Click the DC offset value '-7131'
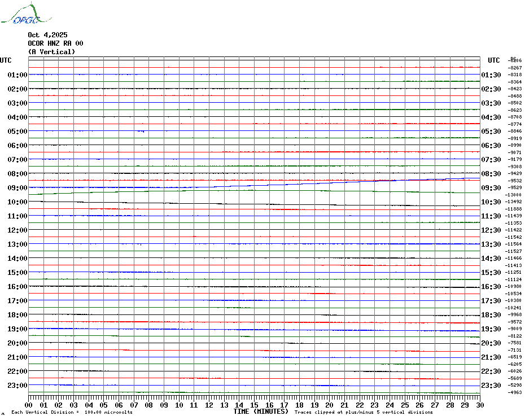 point(515,350)
